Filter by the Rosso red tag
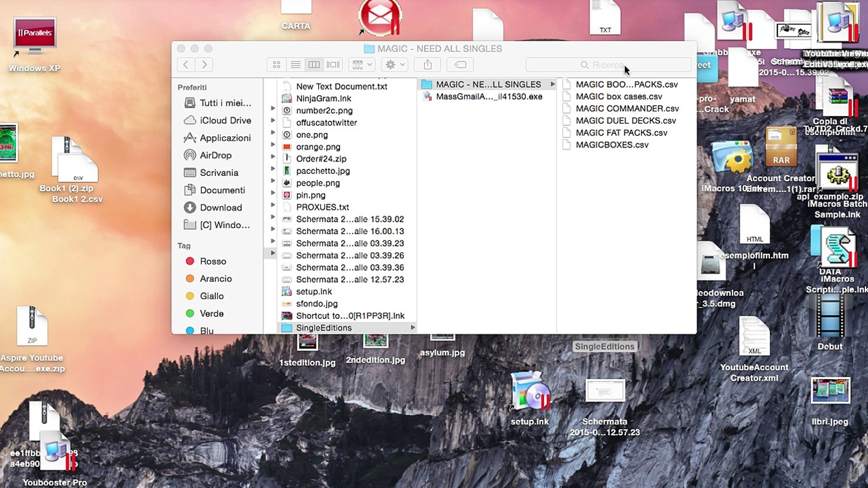Image resolution: width=868 pixels, height=488 pixels. 212,261
